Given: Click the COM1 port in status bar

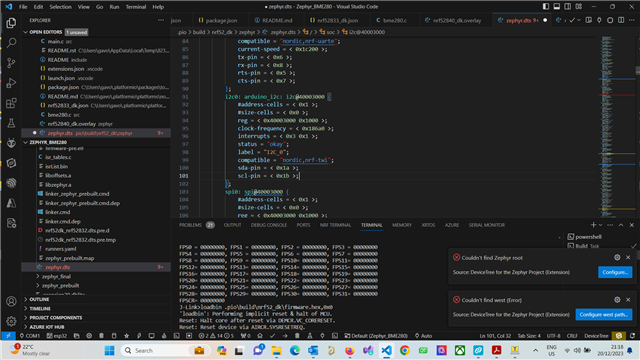Looking at the screenshot, I should (x=29, y=336).
